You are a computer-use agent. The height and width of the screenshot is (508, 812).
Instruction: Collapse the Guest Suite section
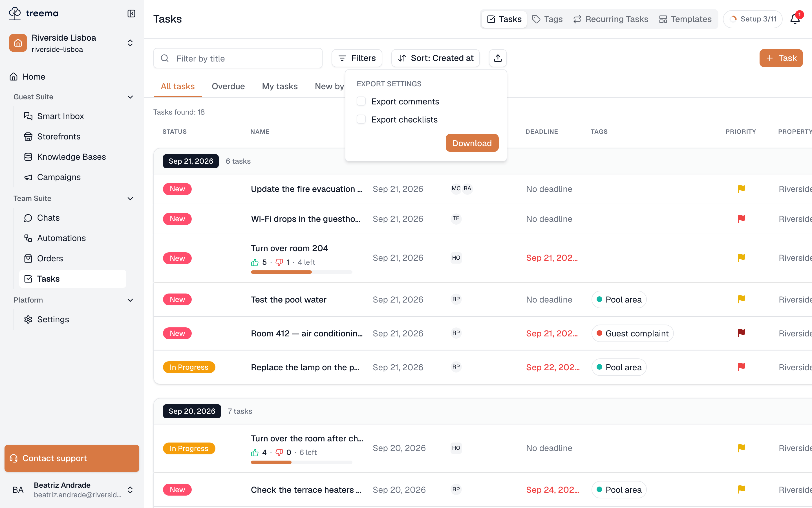click(x=130, y=97)
